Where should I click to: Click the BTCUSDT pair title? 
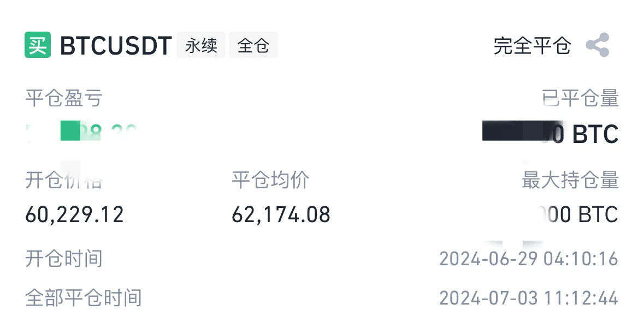coord(116,45)
